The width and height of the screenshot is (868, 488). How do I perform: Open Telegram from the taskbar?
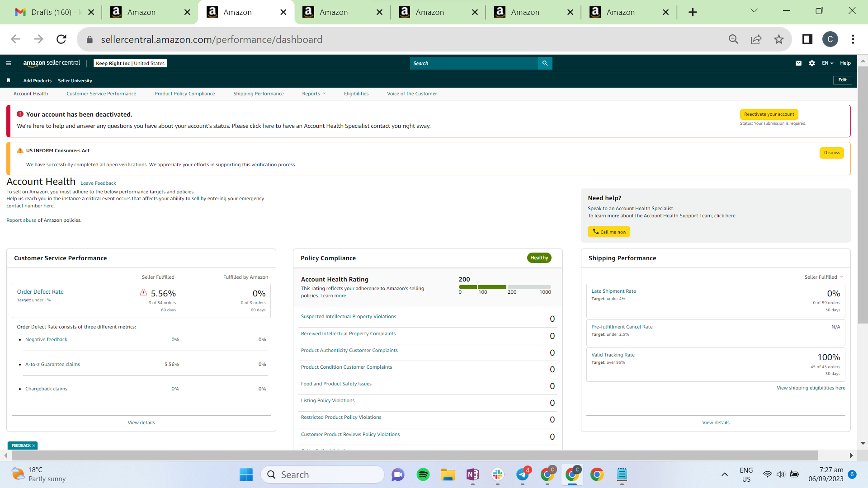[x=523, y=474]
